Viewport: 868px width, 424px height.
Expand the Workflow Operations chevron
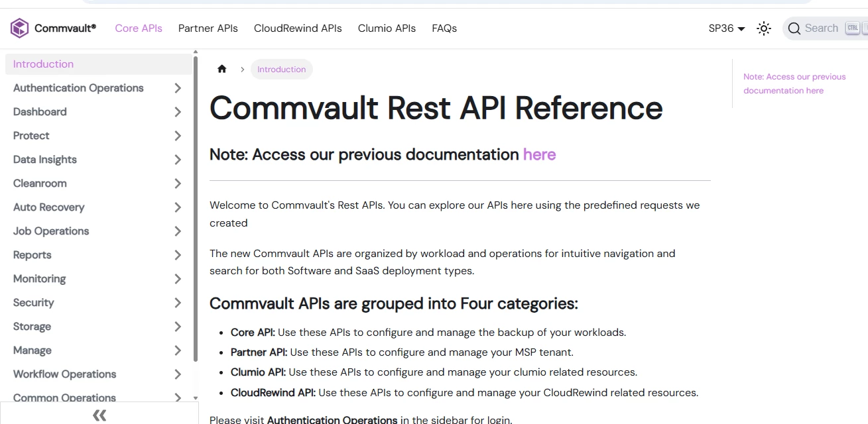coord(177,374)
